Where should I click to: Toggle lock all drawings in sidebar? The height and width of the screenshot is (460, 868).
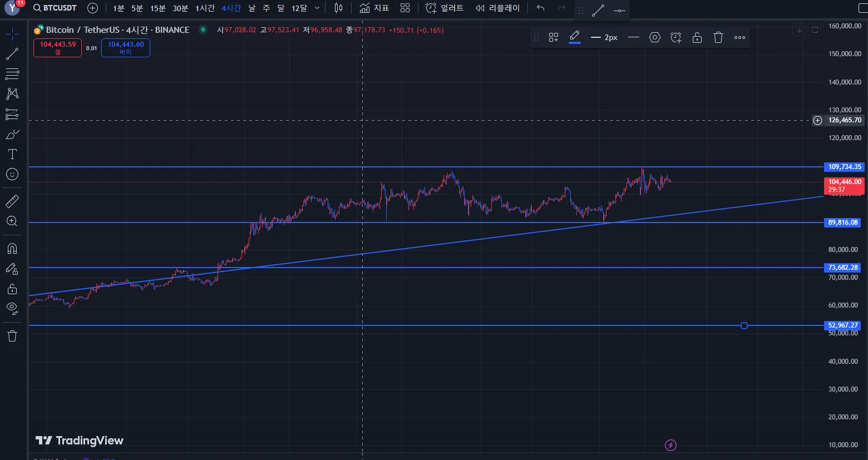12,289
